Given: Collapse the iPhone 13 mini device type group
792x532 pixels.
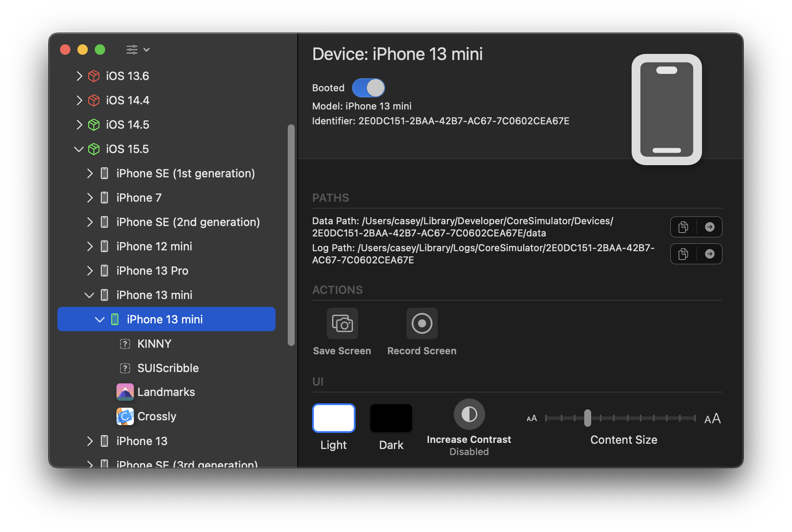Looking at the screenshot, I should [89, 295].
